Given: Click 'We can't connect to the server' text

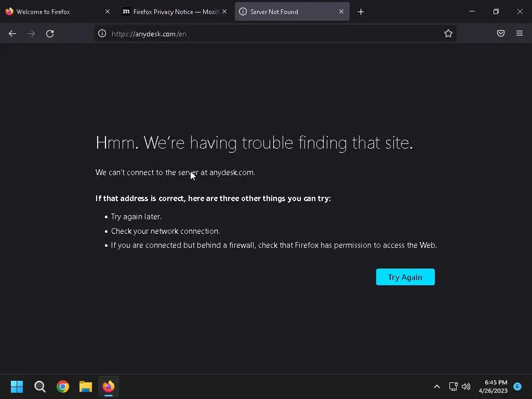Looking at the screenshot, I should point(175,172).
